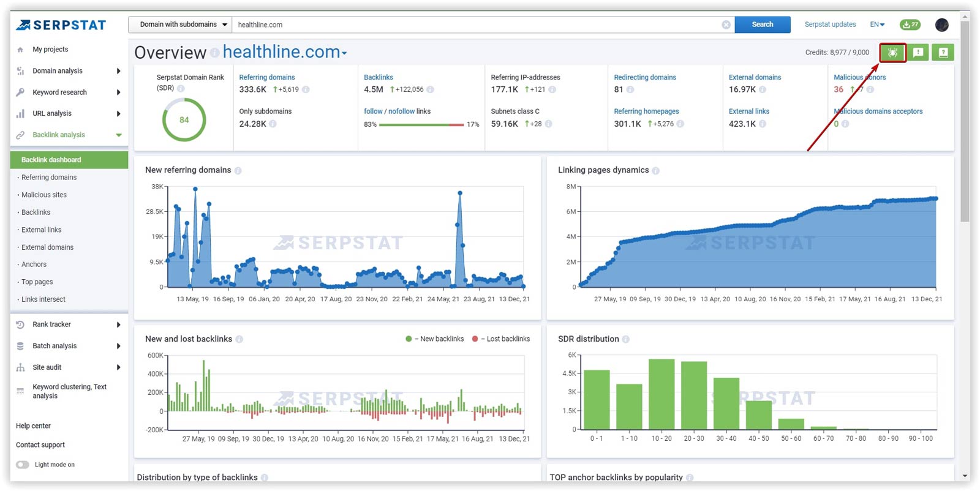Screen dimensions: 980x491
Task: Select the Backlink dashboard menu item
Action: pyautogui.click(x=69, y=160)
